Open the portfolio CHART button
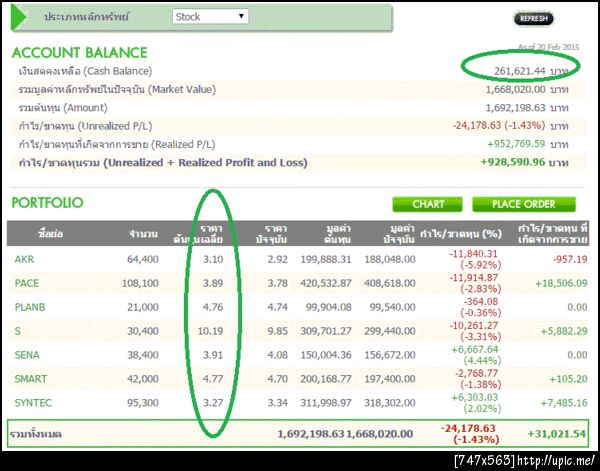Image resolution: width=600 pixels, height=471 pixels. [427, 204]
